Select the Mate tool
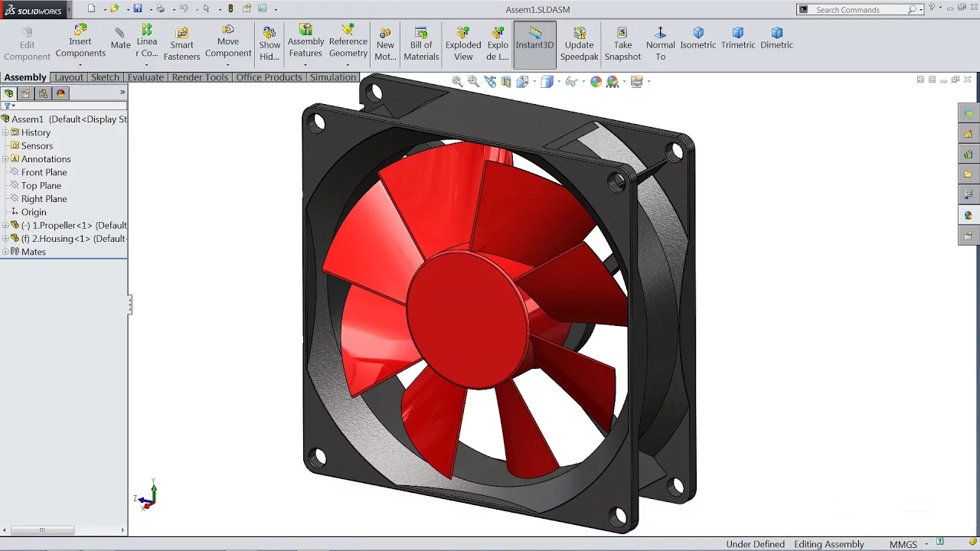This screenshot has width=980, height=551. point(120,39)
